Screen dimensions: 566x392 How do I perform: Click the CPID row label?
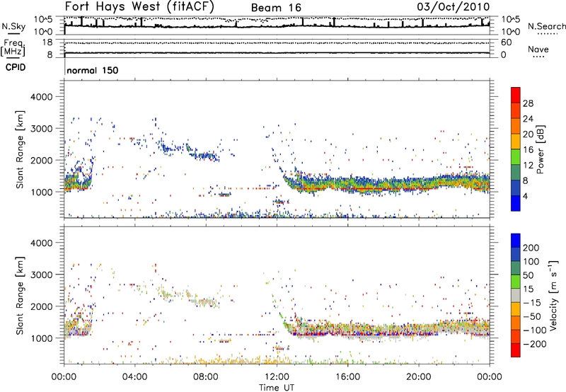coord(16,67)
